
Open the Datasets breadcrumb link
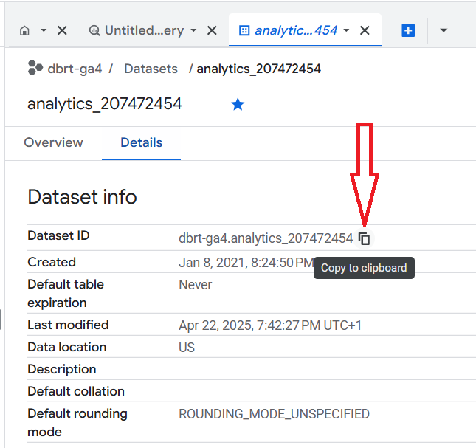151,69
